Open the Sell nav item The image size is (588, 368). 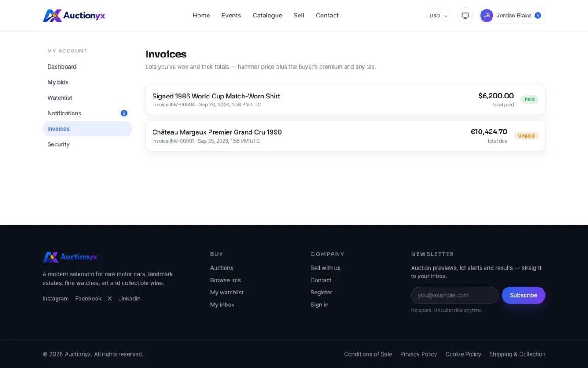[x=299, y=16]
